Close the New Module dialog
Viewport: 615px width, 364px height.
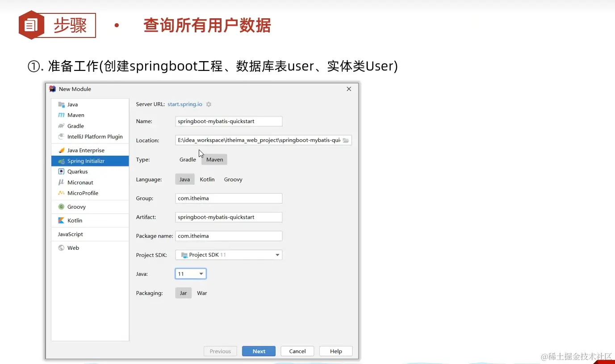349,89
